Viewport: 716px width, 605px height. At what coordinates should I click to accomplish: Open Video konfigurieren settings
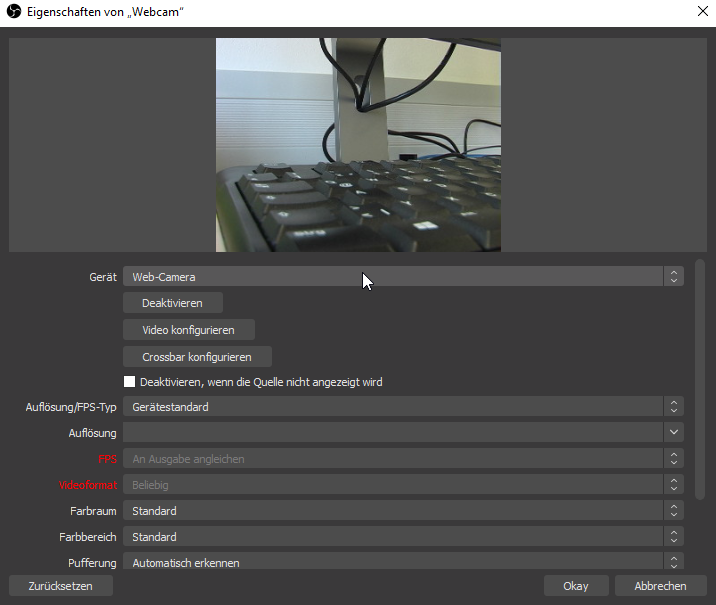click(188, 330)
